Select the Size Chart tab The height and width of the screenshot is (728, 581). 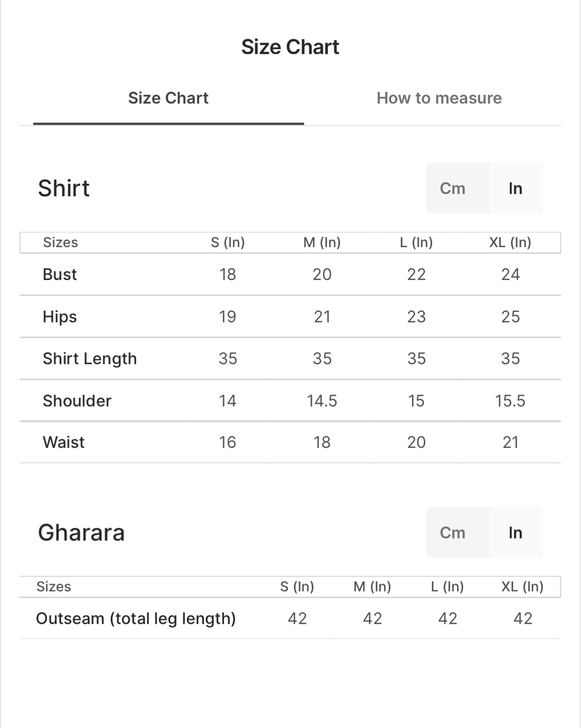pos(169,98)
